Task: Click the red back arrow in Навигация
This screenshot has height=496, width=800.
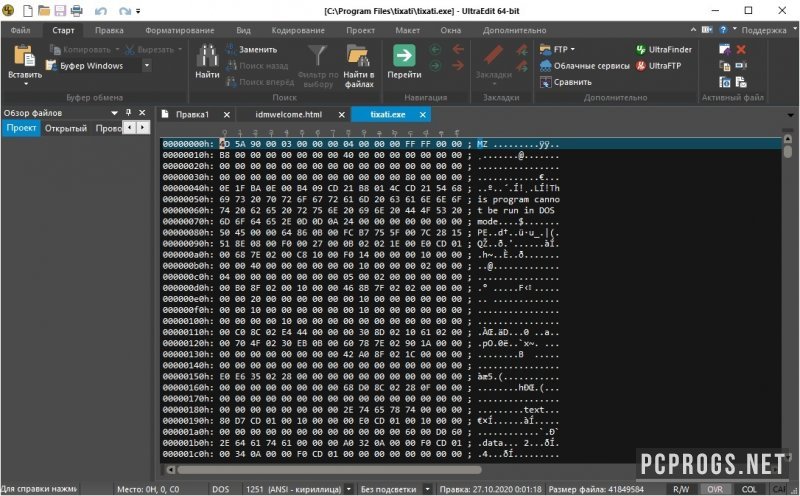Action: 458,49
